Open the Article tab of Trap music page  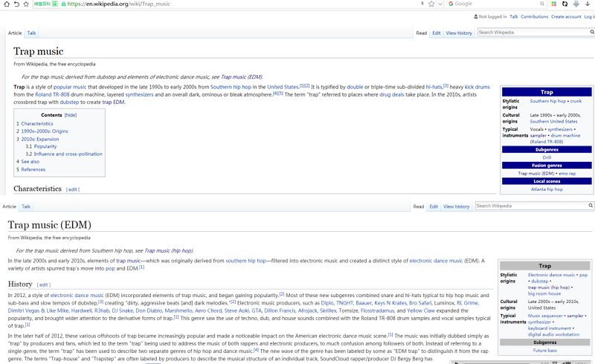coord(15,33)
